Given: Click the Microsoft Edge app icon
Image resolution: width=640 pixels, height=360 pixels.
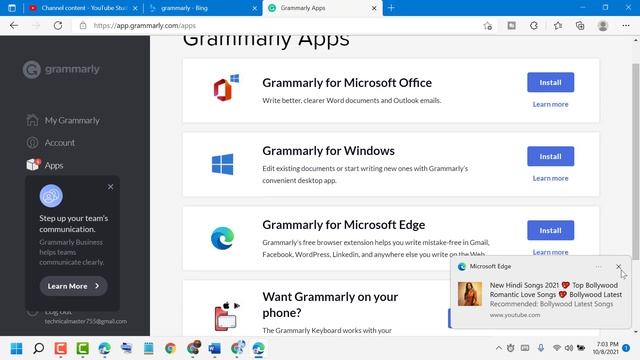Looking at the screenshot, I should click(222, 238).
